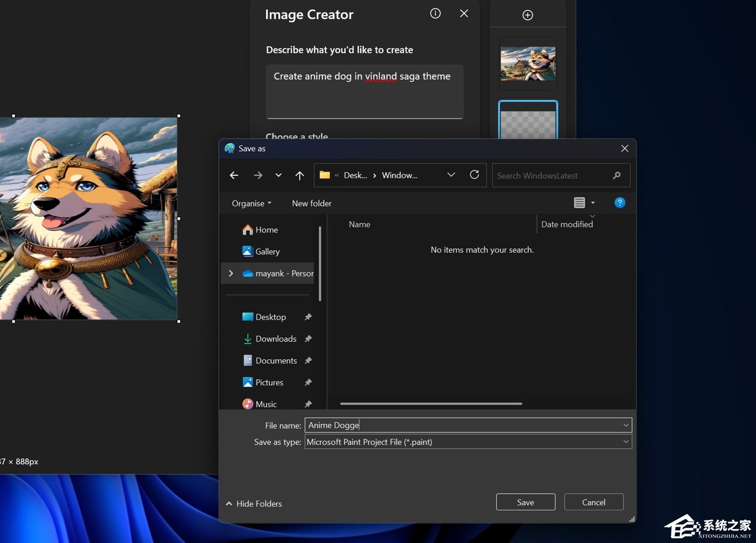756x543 pixels.
Task: Open the Organise menu
Action: [251, 203]
